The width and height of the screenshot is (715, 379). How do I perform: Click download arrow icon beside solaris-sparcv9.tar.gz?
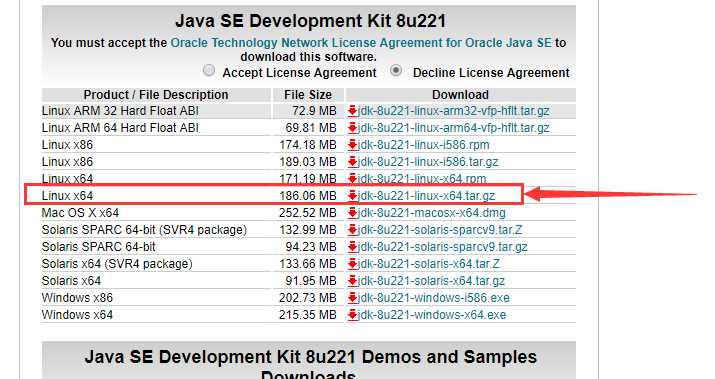click(x=352, y=247)
